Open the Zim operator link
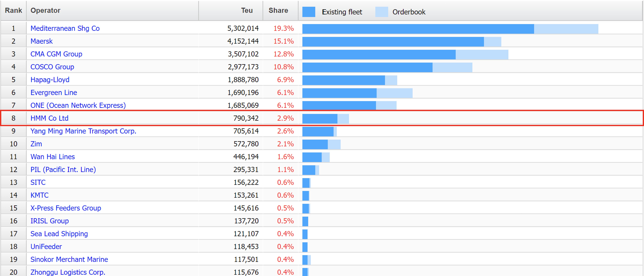 (x=36, y=144)
